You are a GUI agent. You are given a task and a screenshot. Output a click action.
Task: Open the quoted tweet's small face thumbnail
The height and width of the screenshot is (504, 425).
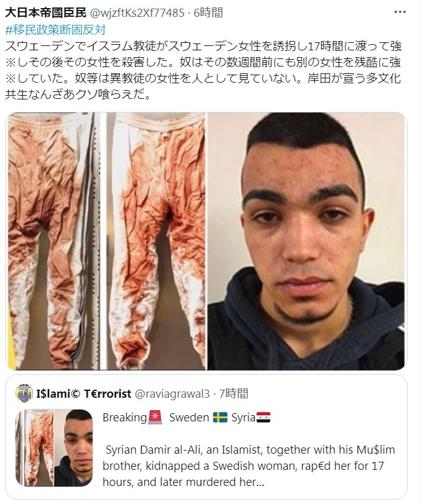tap(73, 447)
